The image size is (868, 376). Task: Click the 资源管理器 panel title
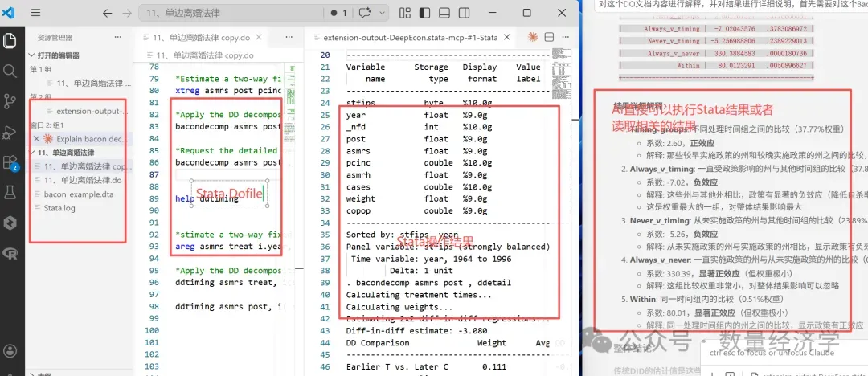(x=55, y=37)
